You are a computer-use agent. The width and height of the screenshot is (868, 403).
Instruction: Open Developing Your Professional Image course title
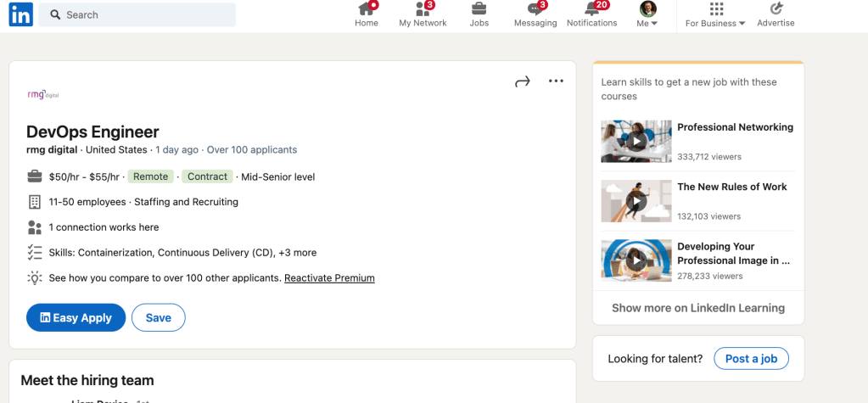[x=733, y=254]
